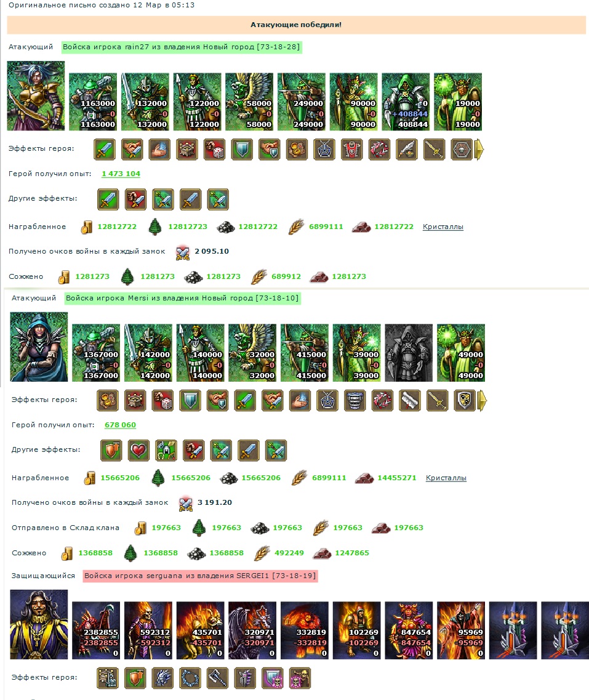The height and width of the screenshot is (700, 589).
Task: Open Кристаллы link in Mersi loot row
Action: tap(446, 478)
